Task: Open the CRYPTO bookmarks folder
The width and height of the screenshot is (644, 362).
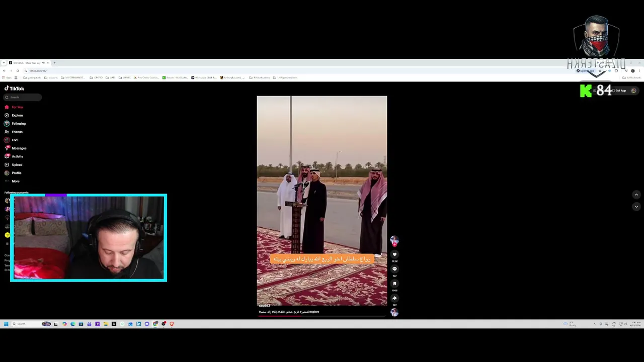Action: coord(97,78)
